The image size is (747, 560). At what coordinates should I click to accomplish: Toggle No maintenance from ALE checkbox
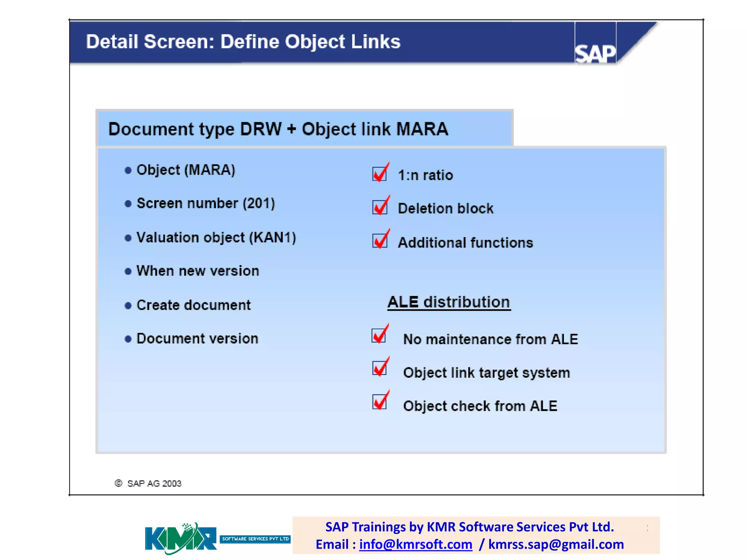click(x=379, y=335)
